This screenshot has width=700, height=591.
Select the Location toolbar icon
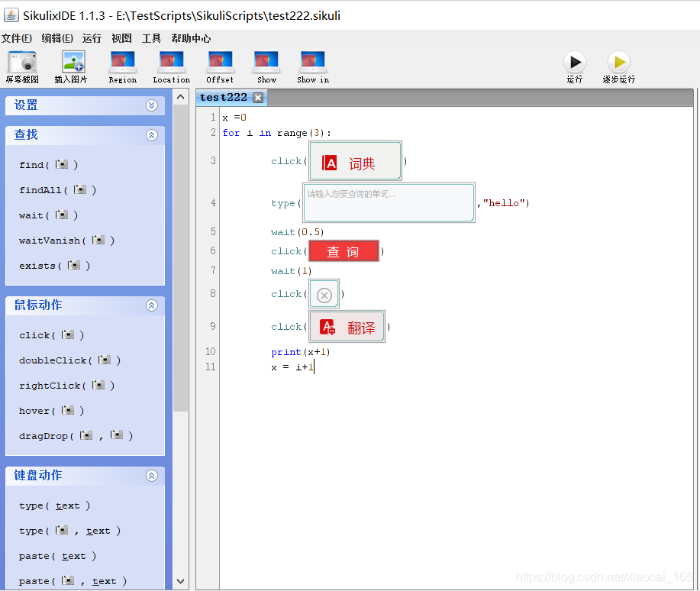[x=172, y=62]
